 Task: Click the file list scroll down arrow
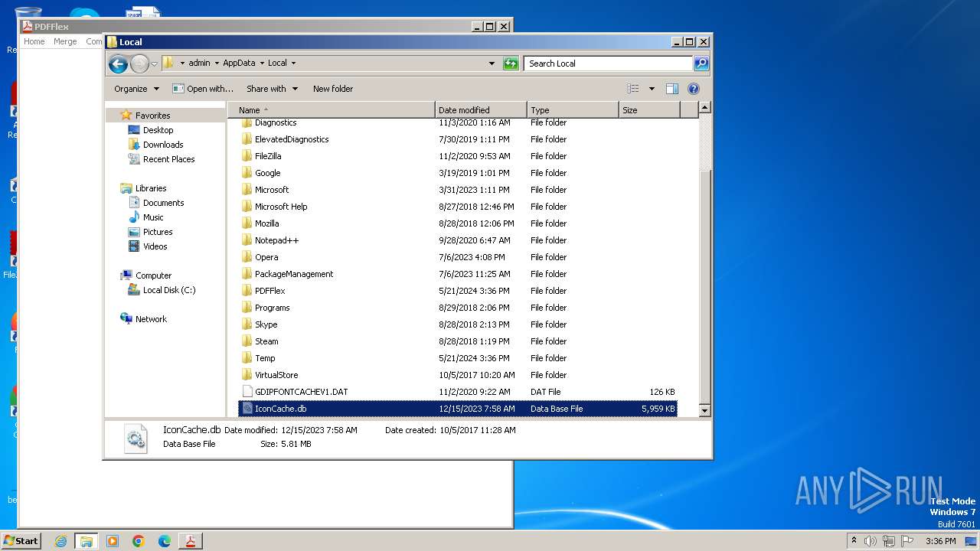click(x=705, y=411)
